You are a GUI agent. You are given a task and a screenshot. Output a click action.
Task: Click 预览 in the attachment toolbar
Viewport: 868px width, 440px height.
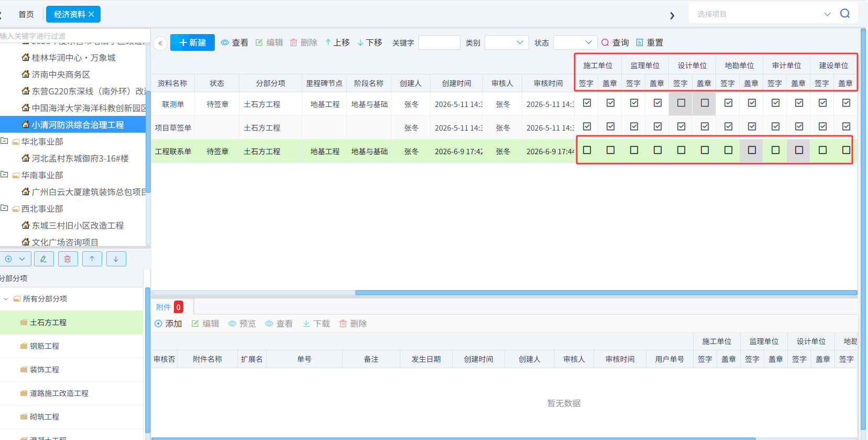(x=242, y=324)
